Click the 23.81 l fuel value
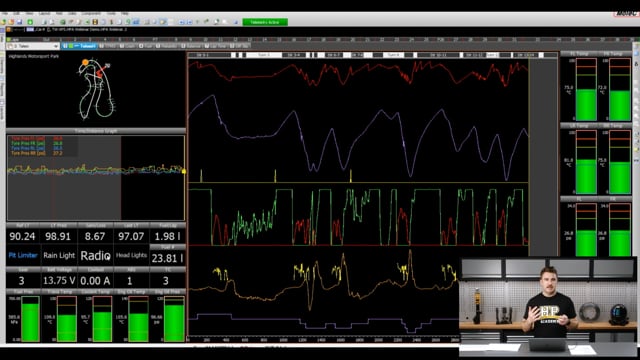The width and height of the screenshot is (640, 360). pyautogui.click(x=167, y=258)
